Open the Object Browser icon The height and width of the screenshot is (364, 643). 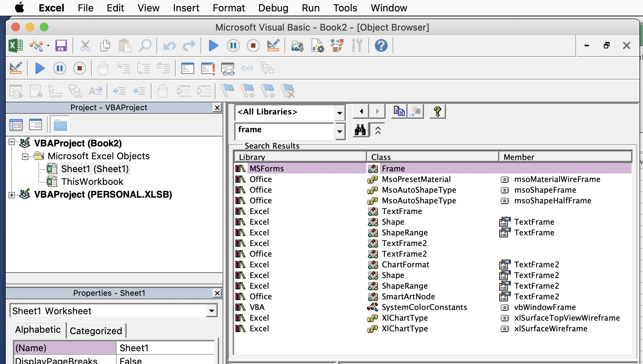(337, 45)
